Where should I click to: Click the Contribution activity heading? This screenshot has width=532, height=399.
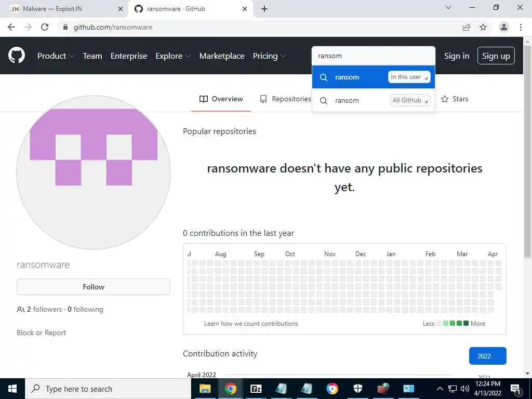click(x=220, y=353)
